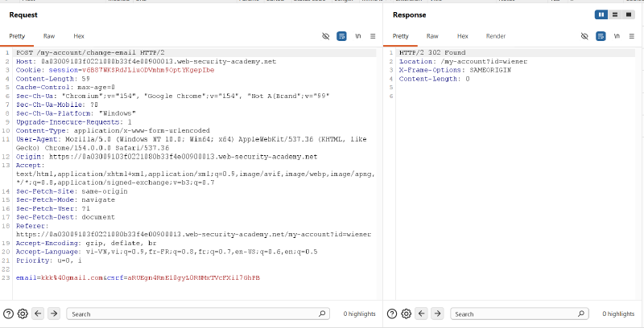Click Content-Length: 0 response header
The height and width of the screenshot is (328, 644).
pos(434,79)
